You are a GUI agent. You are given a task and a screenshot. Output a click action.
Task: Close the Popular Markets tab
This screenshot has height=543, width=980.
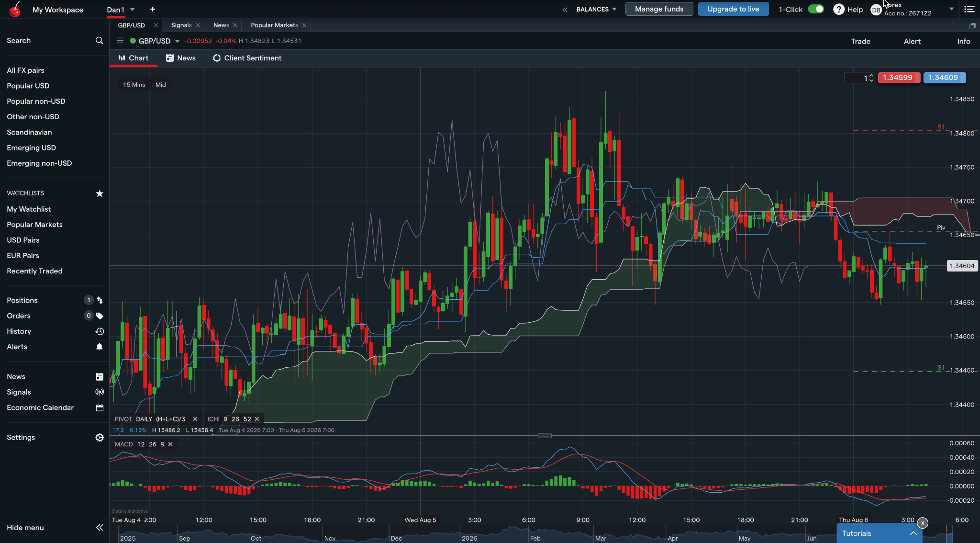pyautogui.click(x=304, y=25)
